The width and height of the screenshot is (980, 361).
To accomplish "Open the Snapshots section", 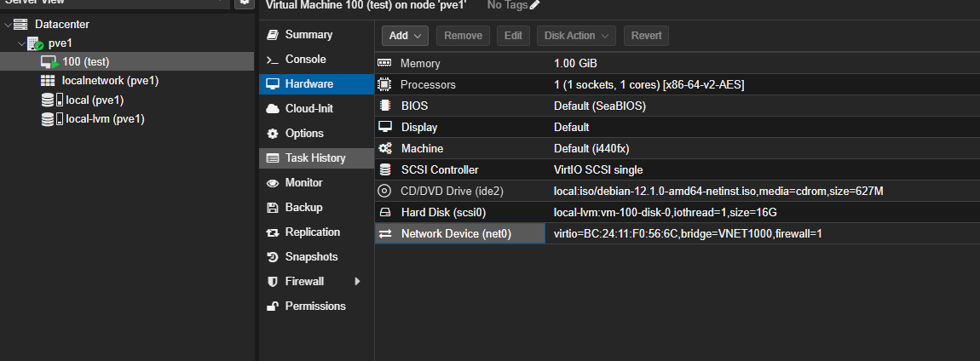I will tap(311, 256).
